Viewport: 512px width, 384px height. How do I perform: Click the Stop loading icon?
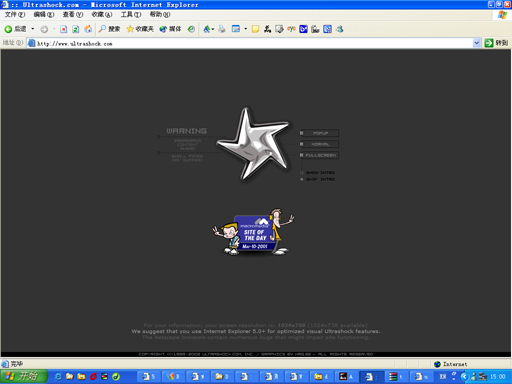[63, 29]
